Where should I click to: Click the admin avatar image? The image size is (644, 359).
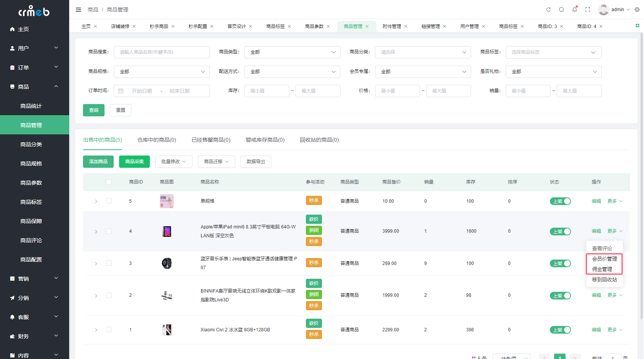click(603, 10)
